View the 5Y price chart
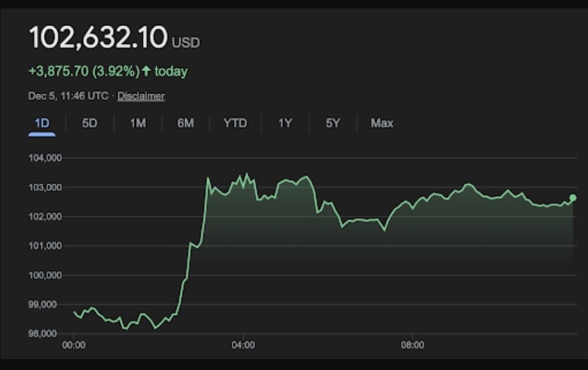This screenshot has width=588, height=370. [x=333, y=123]
